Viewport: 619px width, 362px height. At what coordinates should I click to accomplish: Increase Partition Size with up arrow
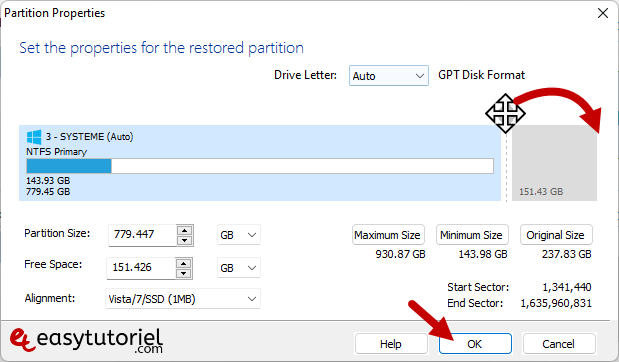point(184,230)
